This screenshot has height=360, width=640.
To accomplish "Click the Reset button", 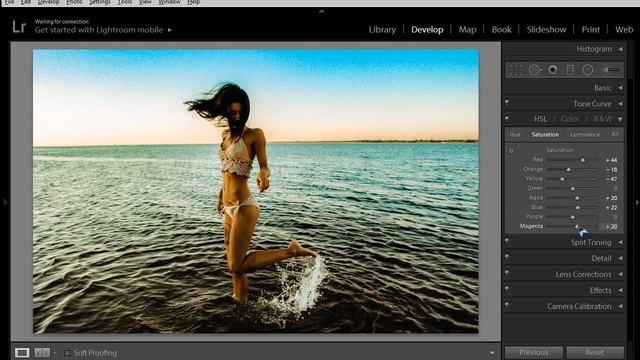I will 595,353.
